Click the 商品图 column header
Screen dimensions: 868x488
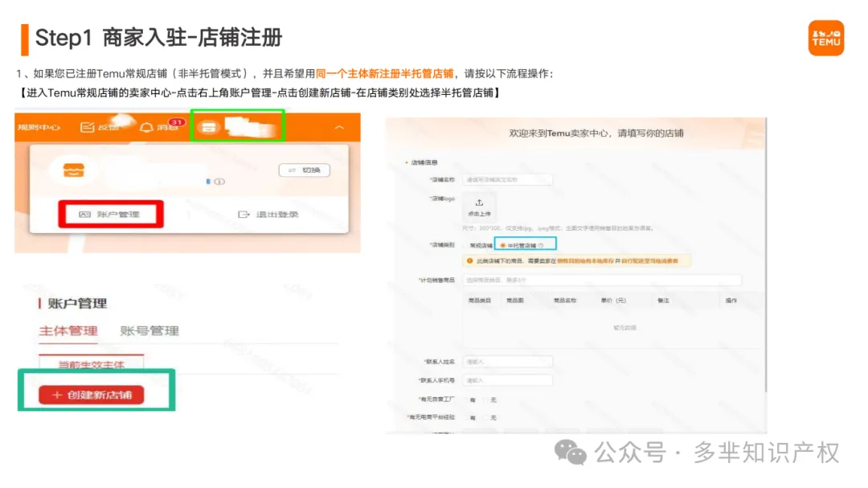(515, 300)
